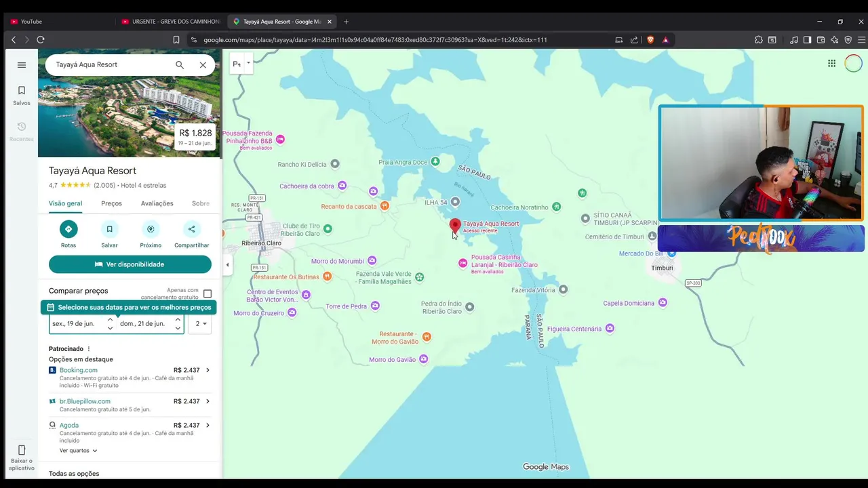868x488 pixels.
Task: Select Restaurante Os Butinas marker
Action: [328, 276]
